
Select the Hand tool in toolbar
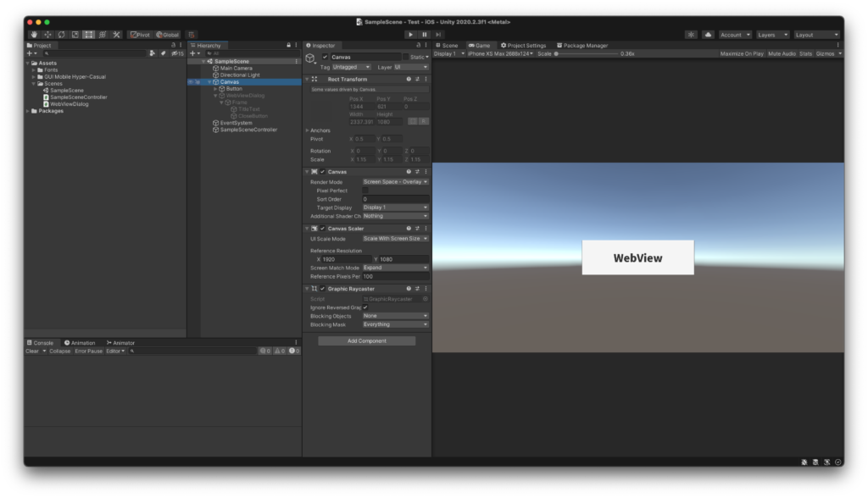pyautogui.click(x=34, y=35)
